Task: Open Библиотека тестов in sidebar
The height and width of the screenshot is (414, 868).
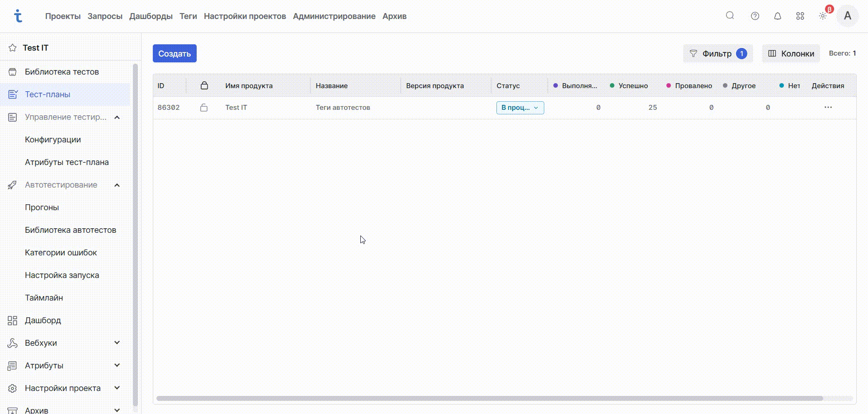Action: coord(62,72)
